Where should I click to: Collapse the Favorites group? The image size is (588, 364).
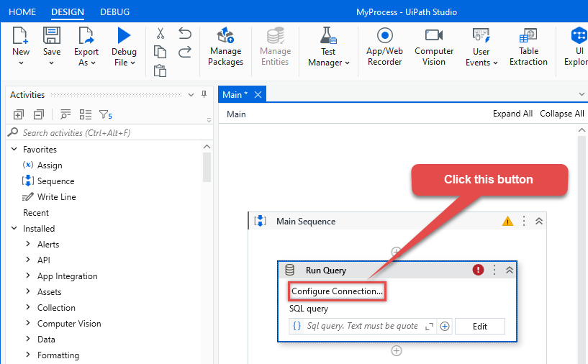point(14,149)
